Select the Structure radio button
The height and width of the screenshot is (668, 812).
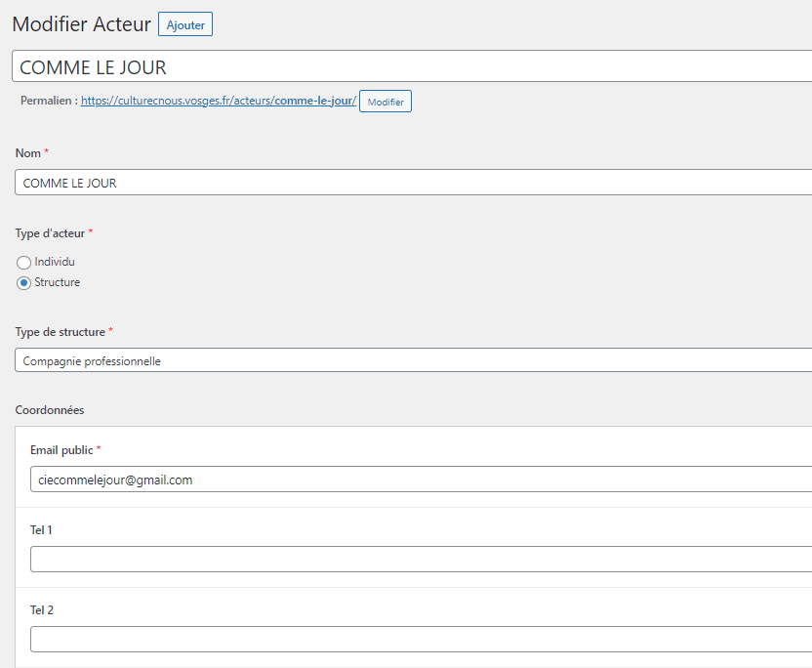click(x=23, y=283)
